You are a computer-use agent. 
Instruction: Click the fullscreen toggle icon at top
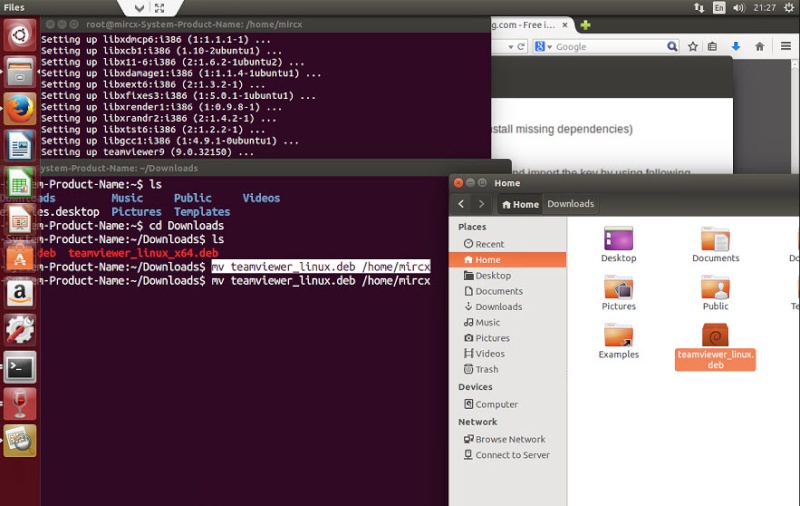point(160,8)
